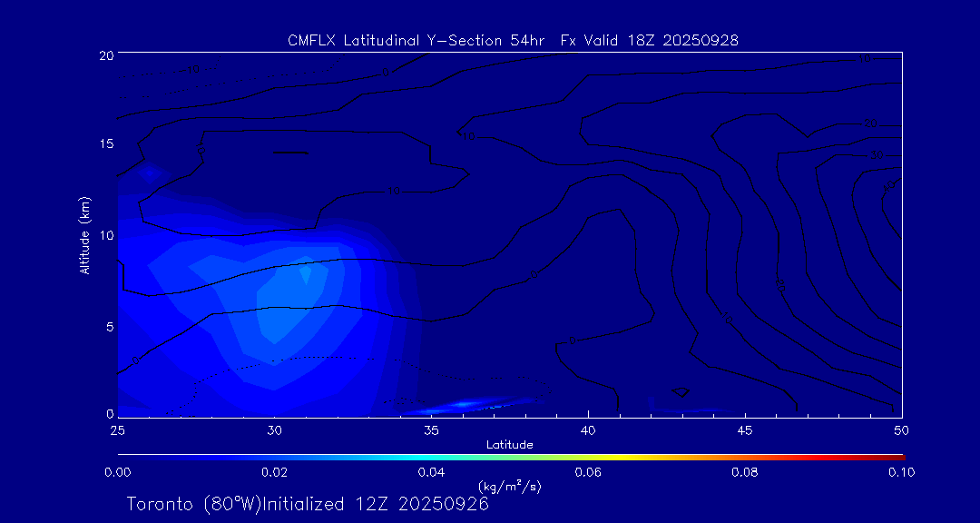Select the 15 km altitude tick label
Image resolution: width=980 pixels, height=523 pixels.
coord(104,144)
